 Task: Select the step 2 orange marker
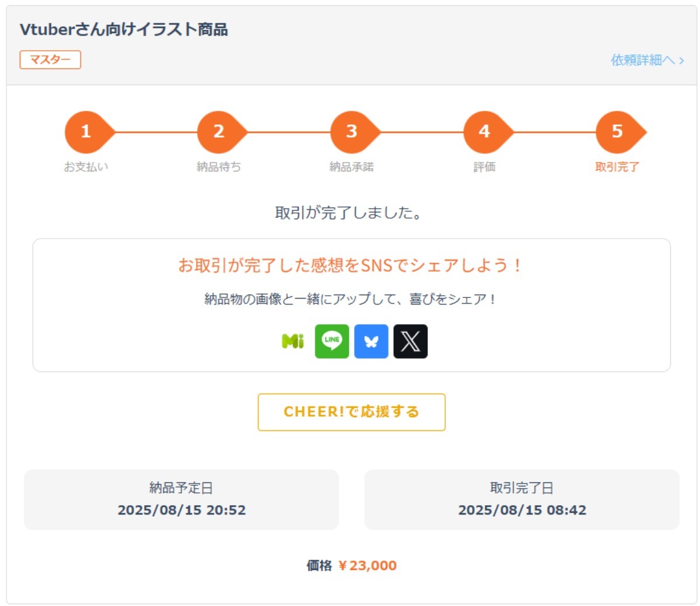tap(219, 132)
